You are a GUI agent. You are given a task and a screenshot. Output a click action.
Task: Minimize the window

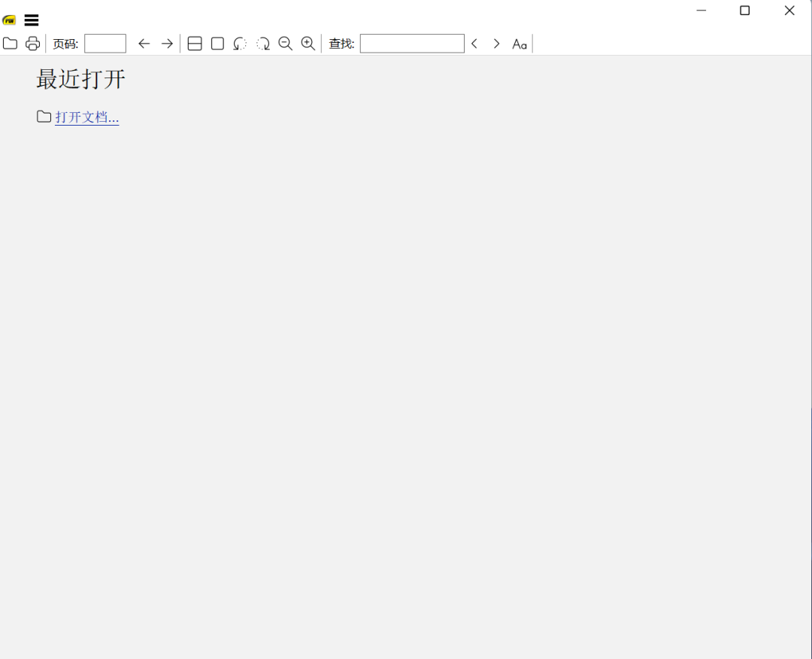(701, 11)
